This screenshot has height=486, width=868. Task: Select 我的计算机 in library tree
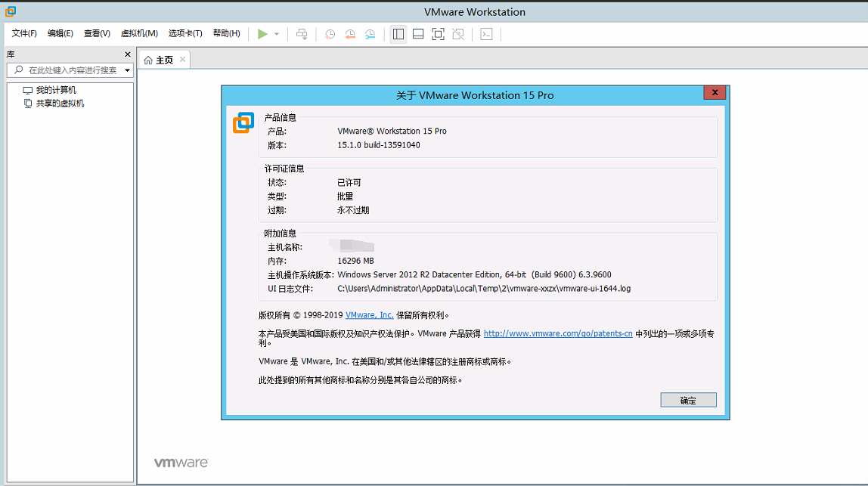coord(56,90)
